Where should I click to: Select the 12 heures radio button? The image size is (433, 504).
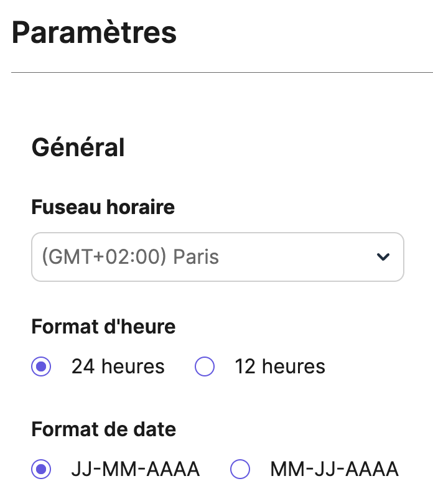point(205,366)
